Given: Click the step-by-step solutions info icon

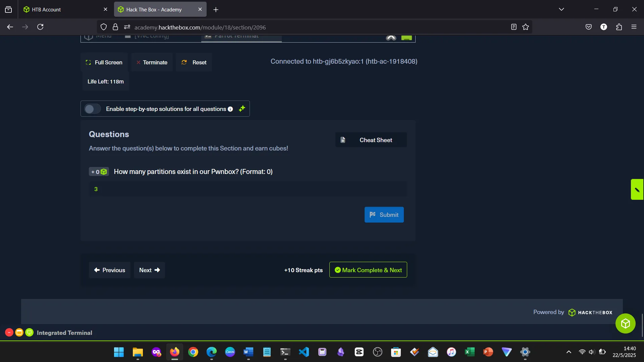Looking at the screenshot, I should [230, 109].
